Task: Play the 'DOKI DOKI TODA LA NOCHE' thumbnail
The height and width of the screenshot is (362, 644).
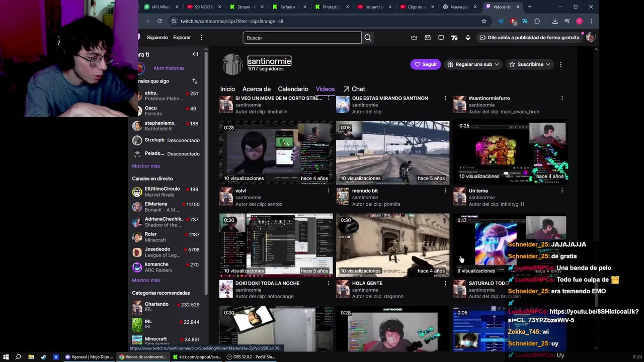Action: [x=276, y=245]
